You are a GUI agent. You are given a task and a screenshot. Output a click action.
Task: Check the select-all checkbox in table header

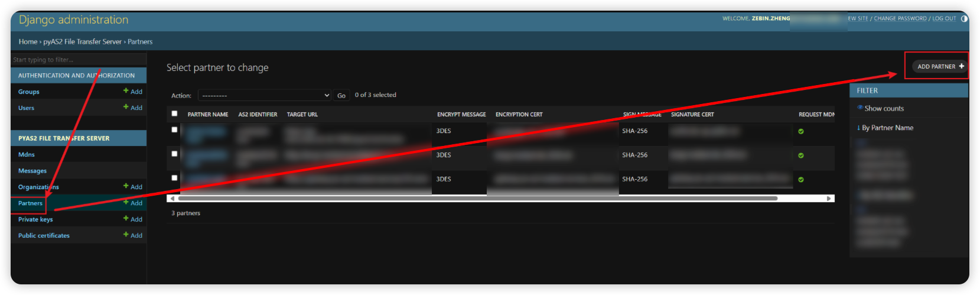click(174, 114)
